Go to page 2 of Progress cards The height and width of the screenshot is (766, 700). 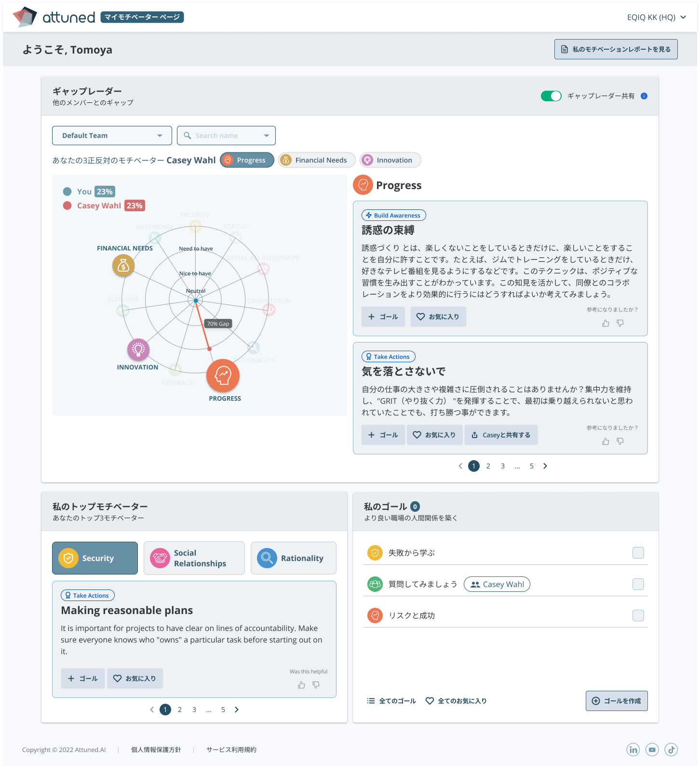pyautogui.click(x=488, y=466)
